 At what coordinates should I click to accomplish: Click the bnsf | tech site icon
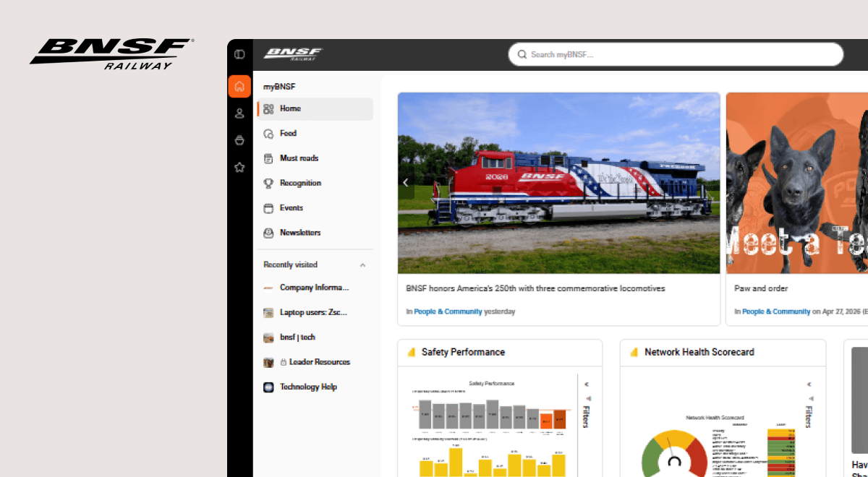[268, 338]
